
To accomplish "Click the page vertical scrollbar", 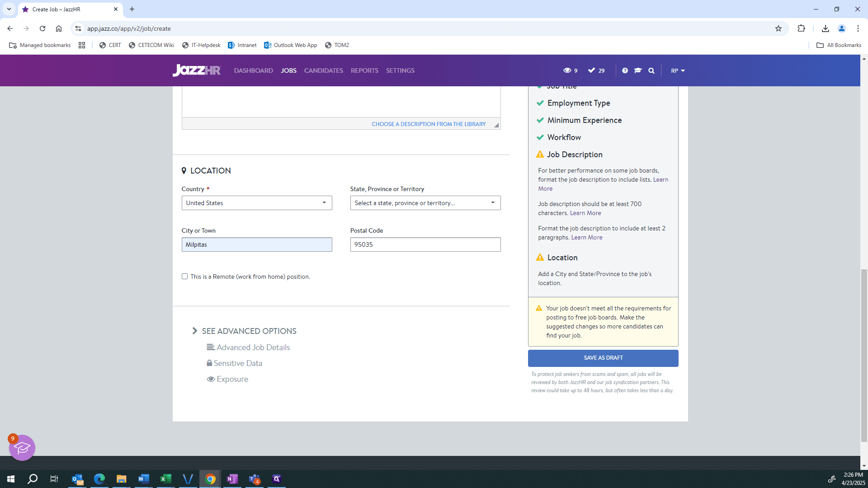I will click(x=864, y=355).
